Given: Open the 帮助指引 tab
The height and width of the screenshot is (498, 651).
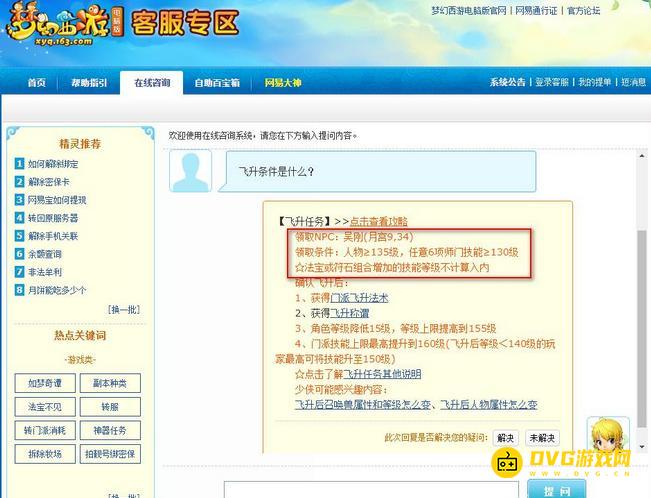Looking at the screenshot, I should [89, 83].
